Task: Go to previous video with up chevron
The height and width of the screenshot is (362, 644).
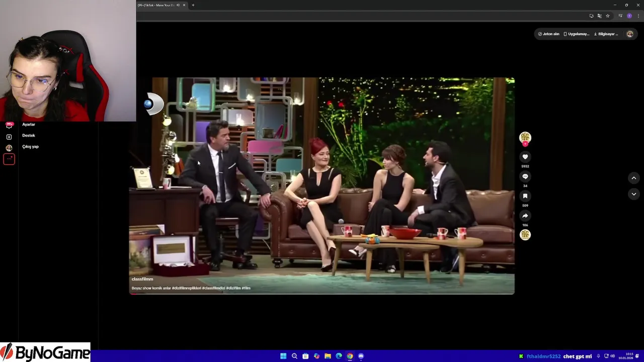Action: (633, 178)
